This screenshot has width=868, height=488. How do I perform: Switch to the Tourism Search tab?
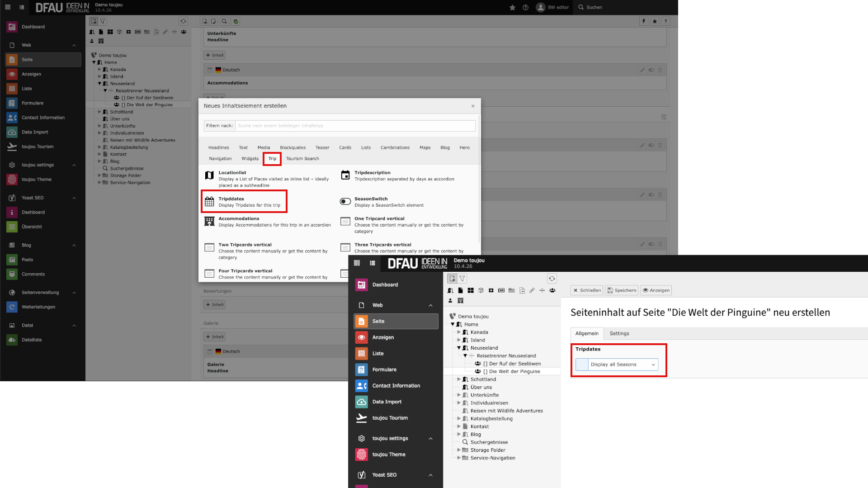point(302,159)
